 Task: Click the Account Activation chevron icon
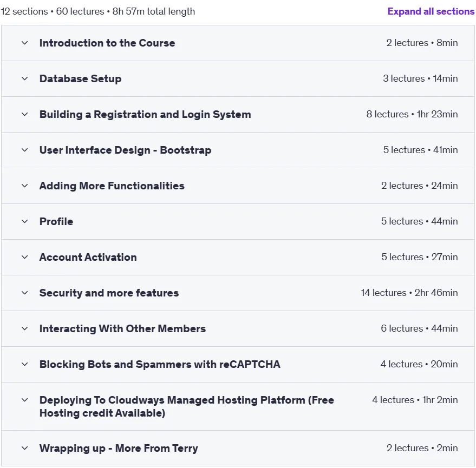coord(25,258)
